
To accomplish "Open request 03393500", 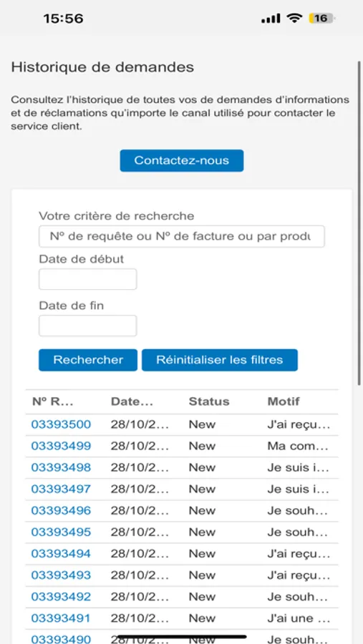I will tap(61, 424).
